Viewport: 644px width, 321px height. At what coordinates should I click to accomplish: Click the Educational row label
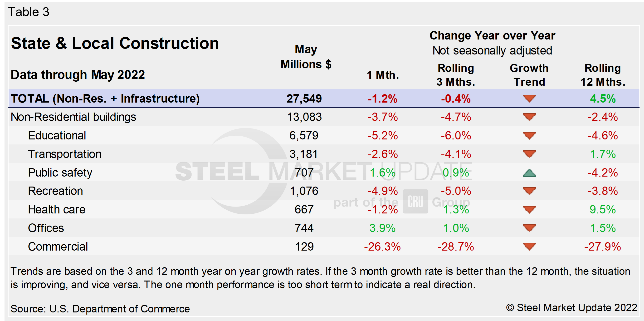[57, 136]
